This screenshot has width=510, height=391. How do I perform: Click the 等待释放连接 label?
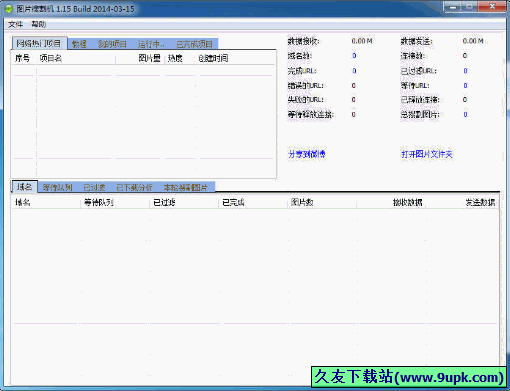click(x=311, y=115)
